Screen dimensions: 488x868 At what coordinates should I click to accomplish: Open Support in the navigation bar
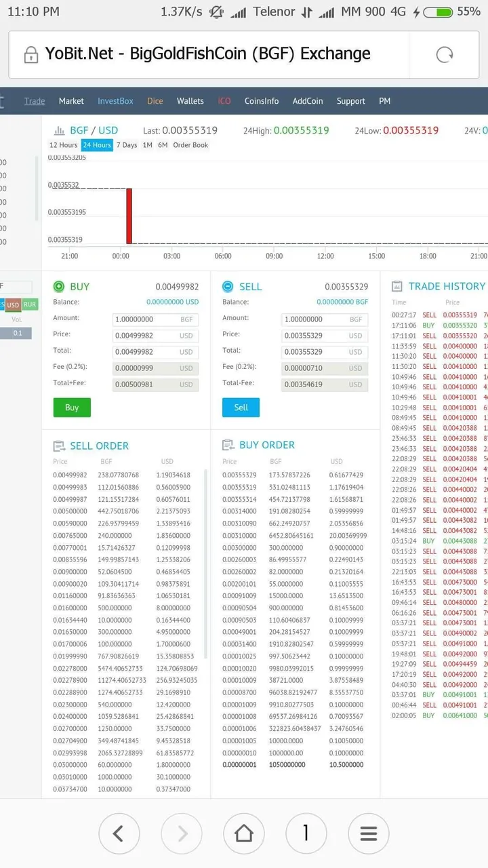coord(351,101)
